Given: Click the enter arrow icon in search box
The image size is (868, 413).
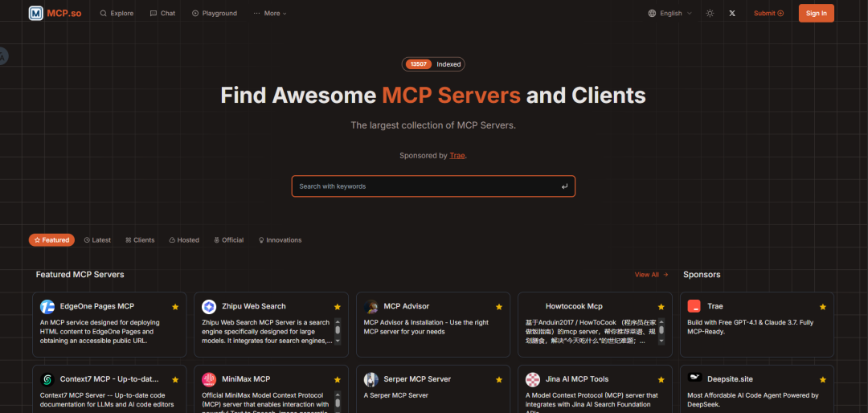Looking at the screenshot, I should point(565,186).
